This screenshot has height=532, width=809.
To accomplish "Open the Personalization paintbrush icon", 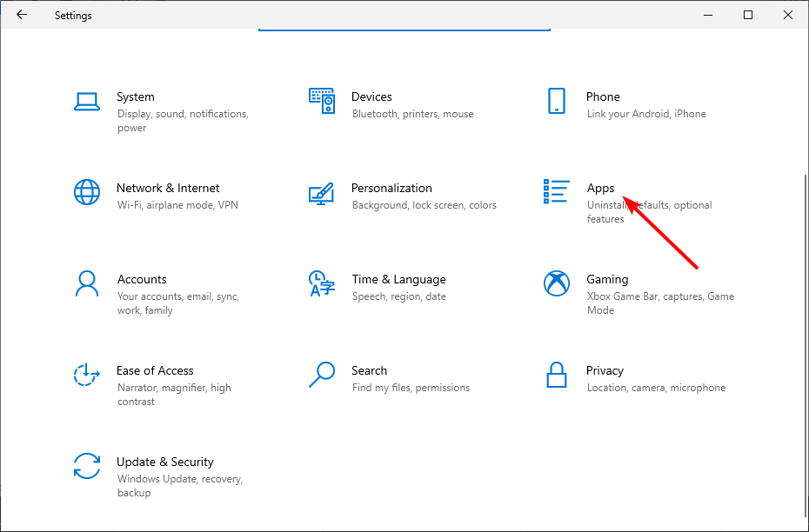I will pyautogui.click(x=322, y=192).
